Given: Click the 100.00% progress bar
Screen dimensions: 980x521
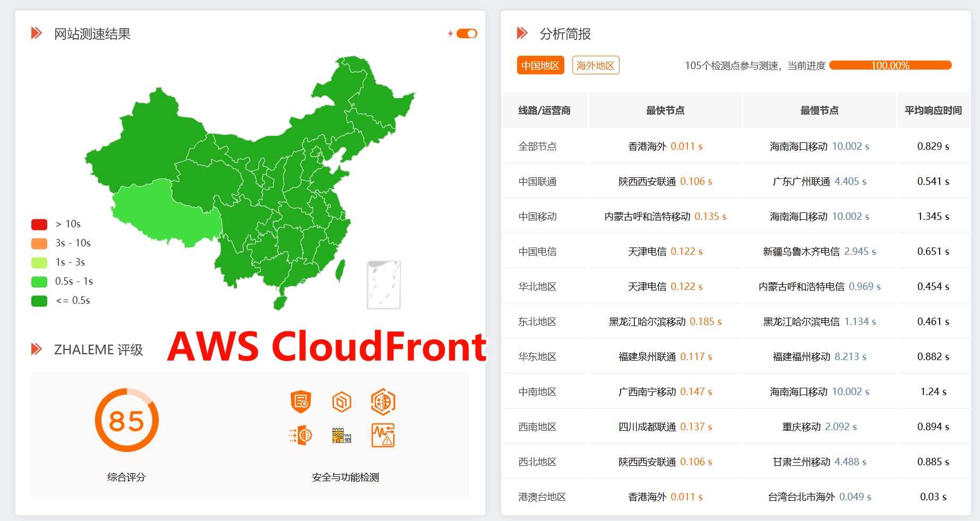Looking at the screenshot, I should click(890, 65).
